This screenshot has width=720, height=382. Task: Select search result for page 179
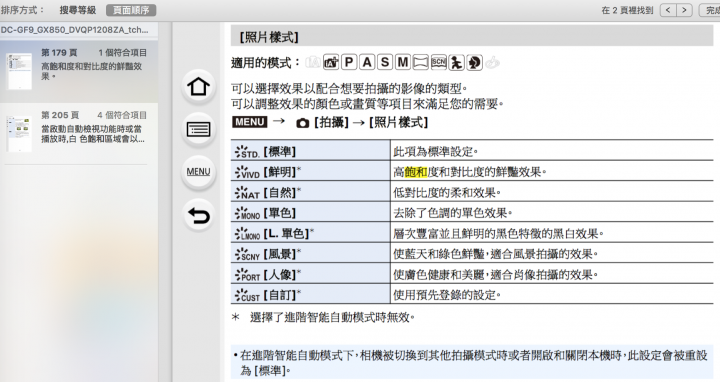tap(79, 71)
